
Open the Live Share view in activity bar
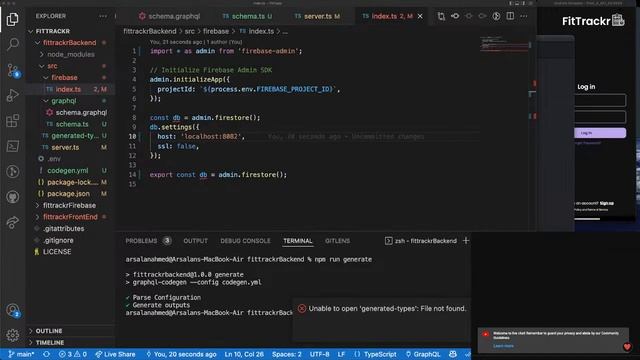click(x=13, y=222)
